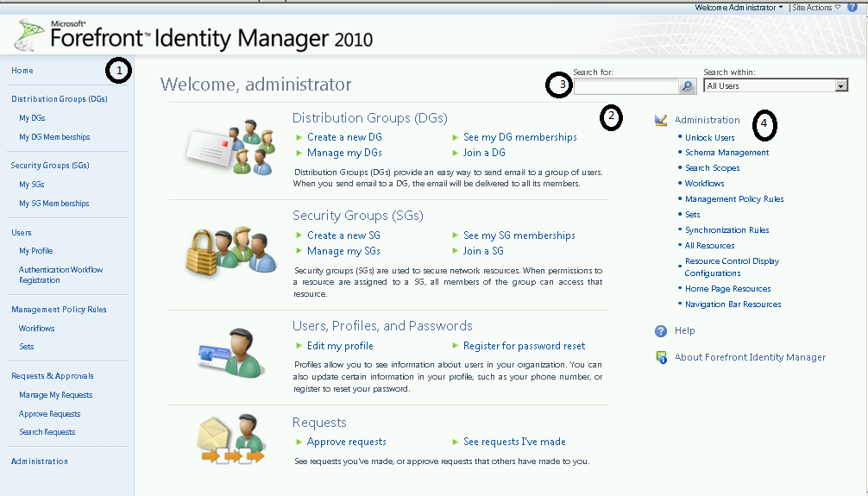Click the Requests envelope arrows image
868x496 pixels.
coord(231,439)
